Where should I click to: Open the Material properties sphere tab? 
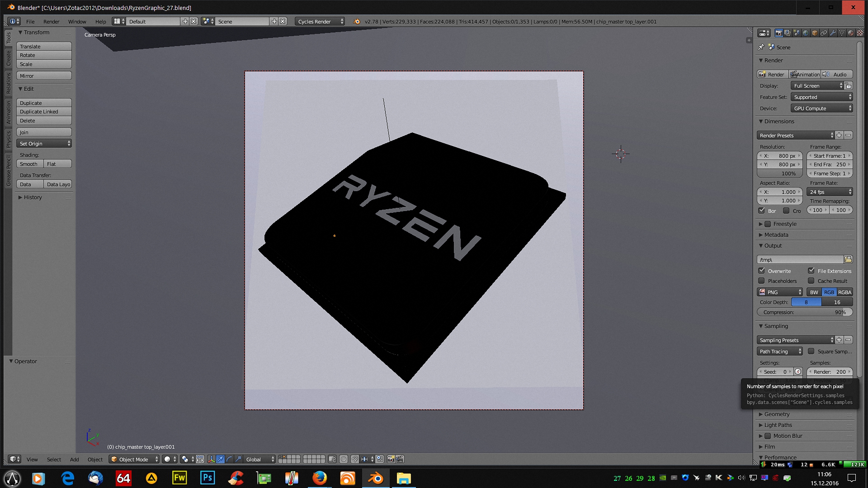click(x=851, y=33)
